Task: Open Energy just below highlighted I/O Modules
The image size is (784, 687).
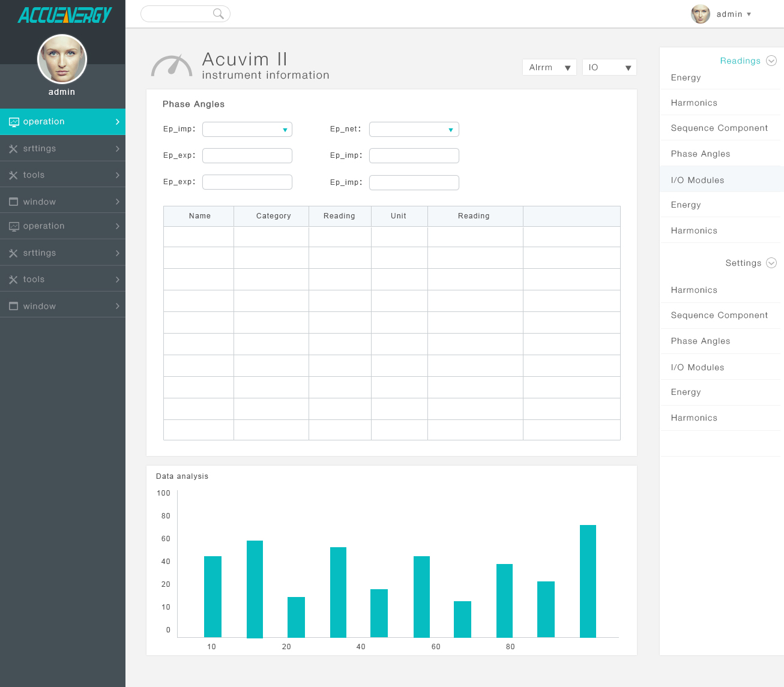Action: tap(686, 205)
